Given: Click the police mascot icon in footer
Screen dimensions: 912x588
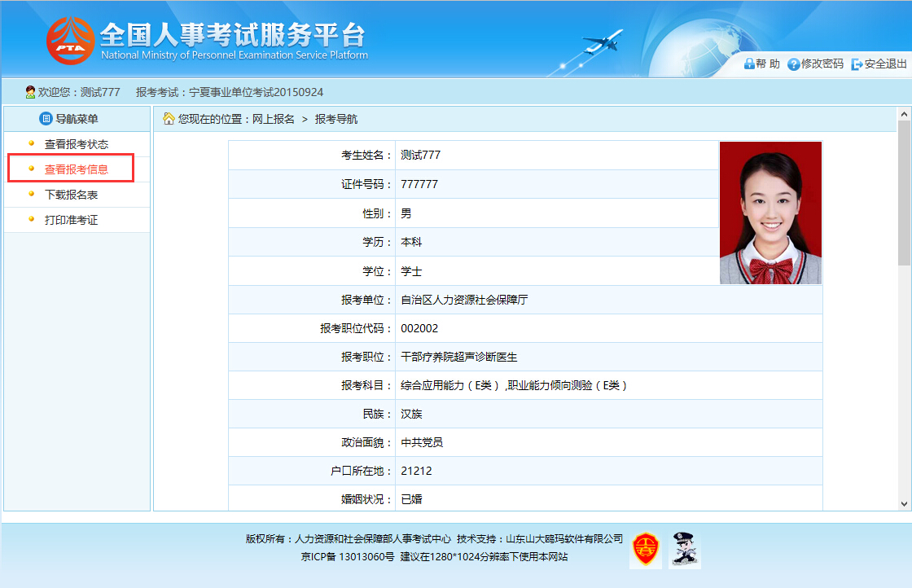Looking at the screenshot, I should click(x=685, y=549).
